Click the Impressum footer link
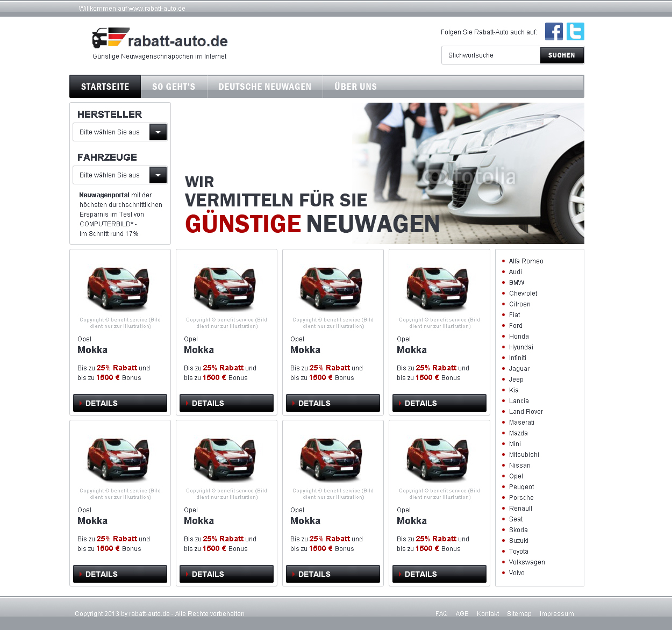672x630 pixels. (557, 614)
